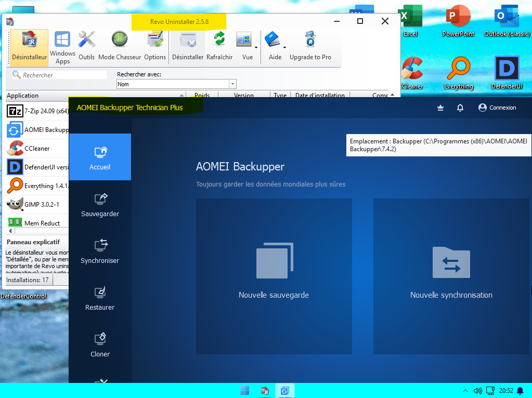
Task: Click the Rechercher search field
Action: point(59,75)
